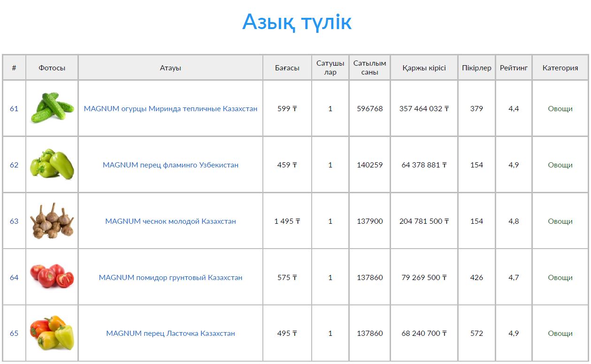Sort by the Пікірлер column header

tap(476, 68)
